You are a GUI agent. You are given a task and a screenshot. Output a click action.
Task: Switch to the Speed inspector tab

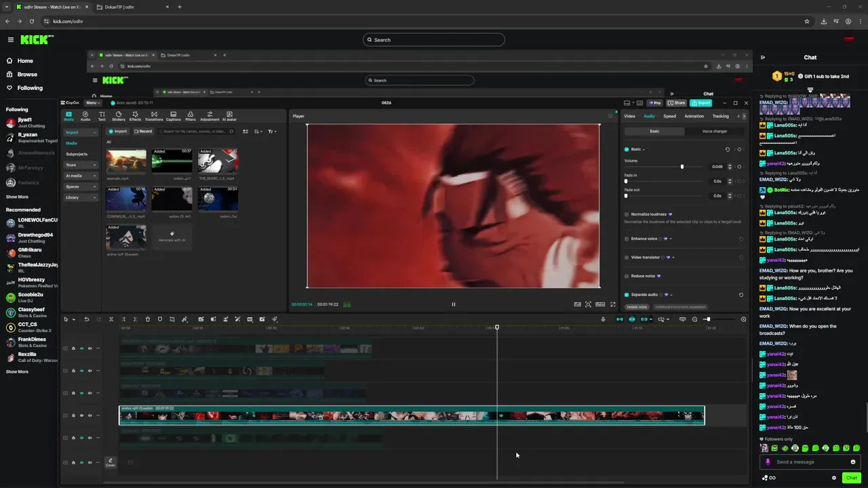click(669, 116)
